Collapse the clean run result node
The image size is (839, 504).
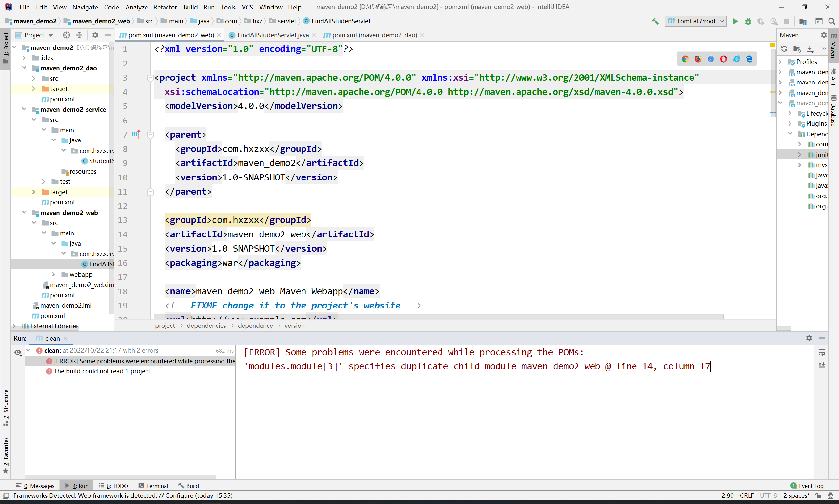point(29,350)
